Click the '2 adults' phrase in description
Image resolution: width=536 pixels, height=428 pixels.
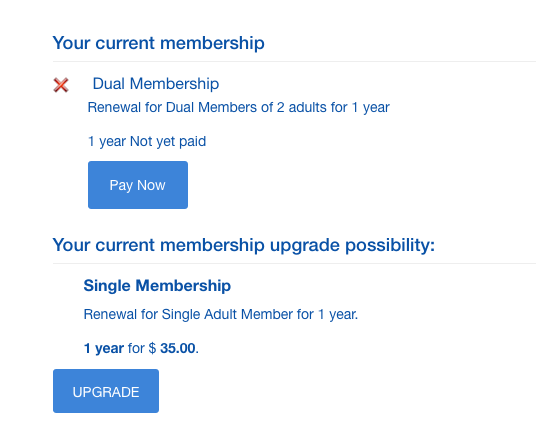point(302,108)
